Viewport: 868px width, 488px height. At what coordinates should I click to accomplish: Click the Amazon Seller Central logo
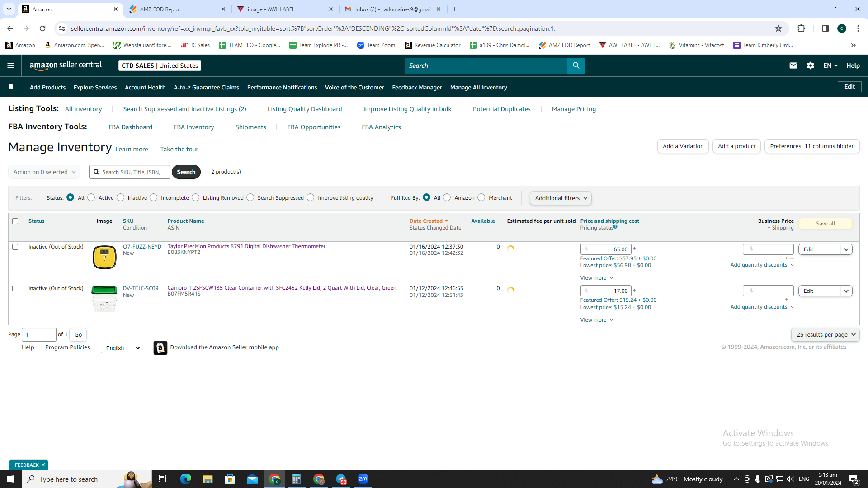[x=66, y=66]
